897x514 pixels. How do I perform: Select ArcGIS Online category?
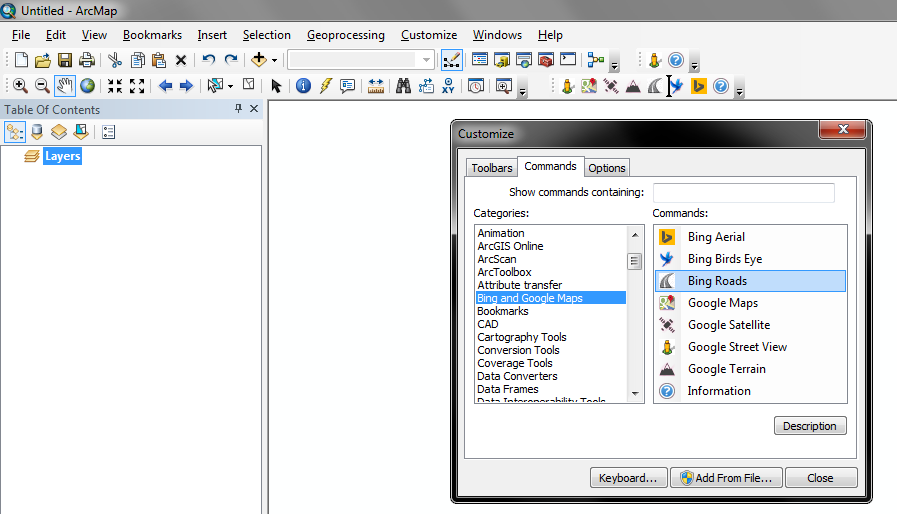(510, 246)
